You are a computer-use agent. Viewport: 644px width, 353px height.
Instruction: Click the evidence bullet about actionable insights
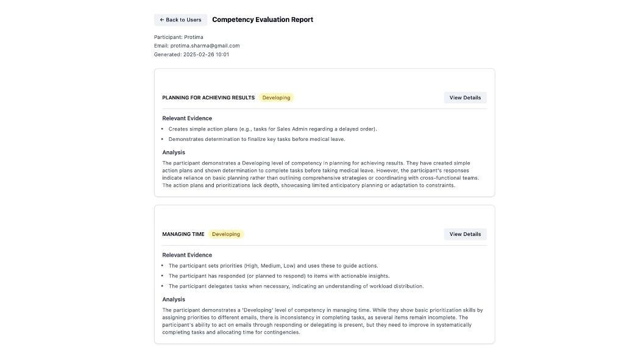point(279,276)
